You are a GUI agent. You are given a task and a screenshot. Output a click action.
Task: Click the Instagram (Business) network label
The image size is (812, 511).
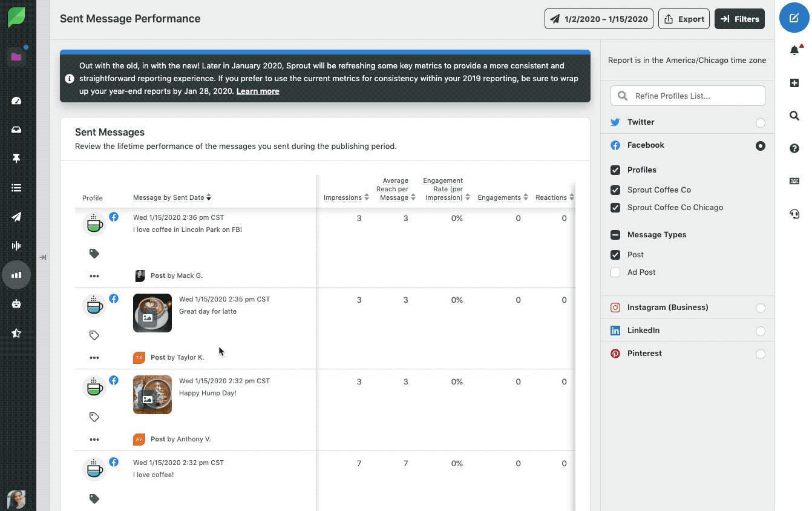667,307
